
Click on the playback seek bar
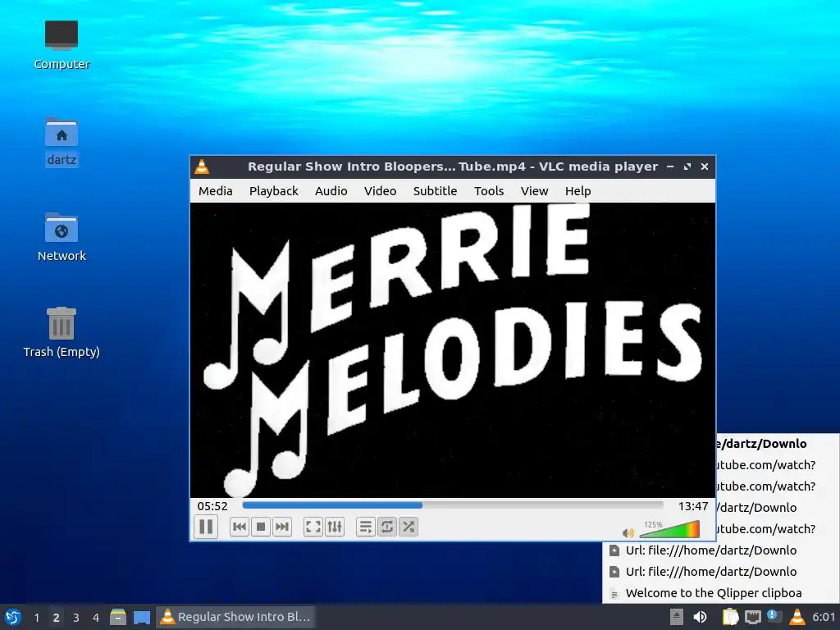[x=453, y=505]
